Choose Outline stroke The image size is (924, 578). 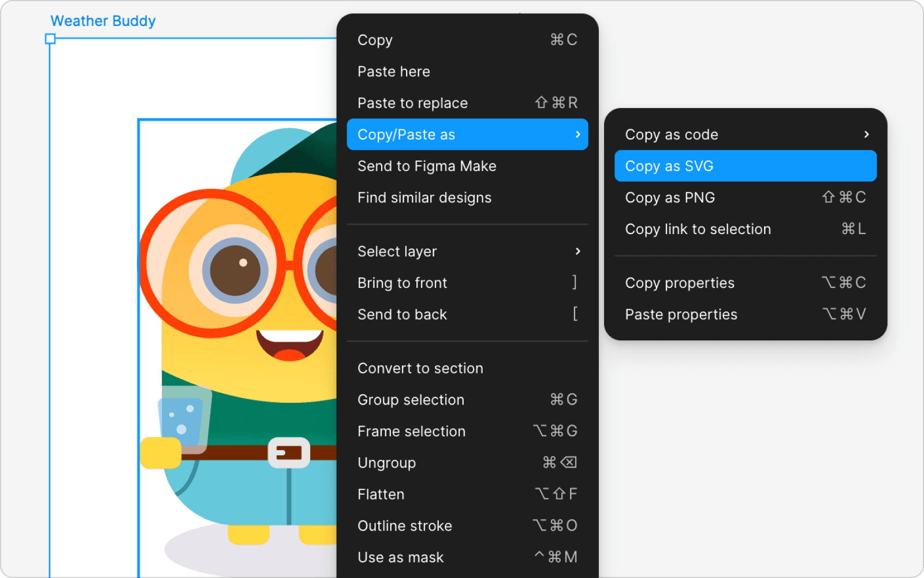[x=467, y=526]
